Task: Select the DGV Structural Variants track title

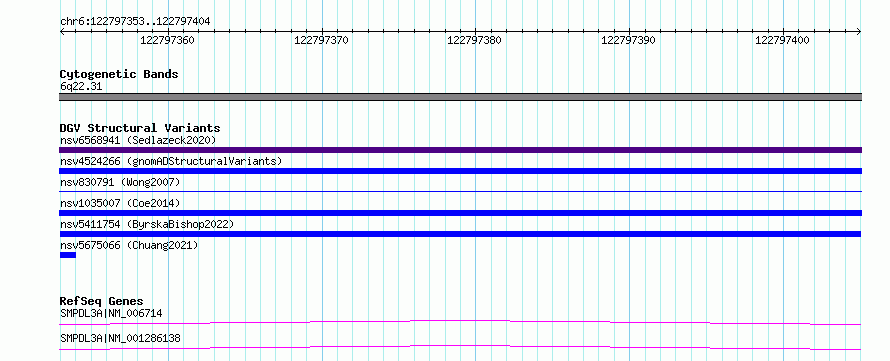Action: click(140, 128)
